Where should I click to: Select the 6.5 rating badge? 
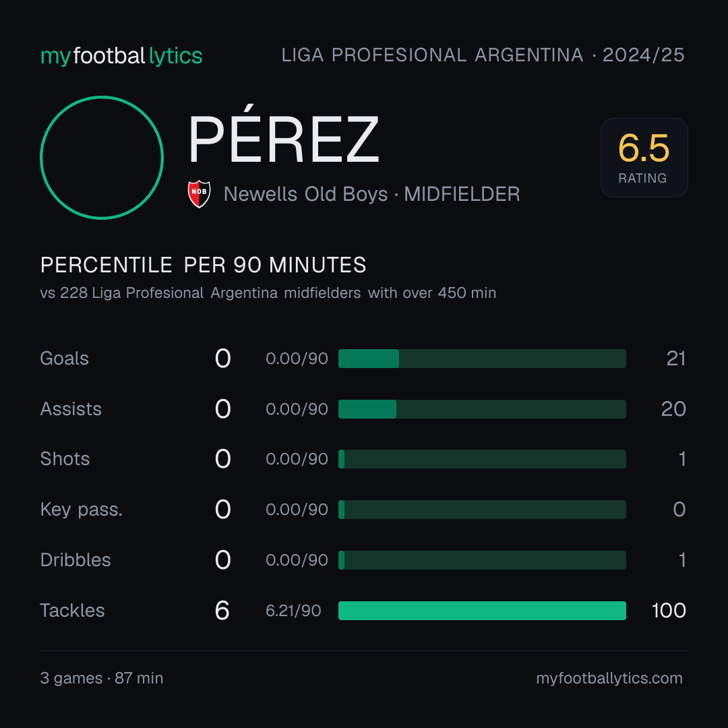coord(644,158)
